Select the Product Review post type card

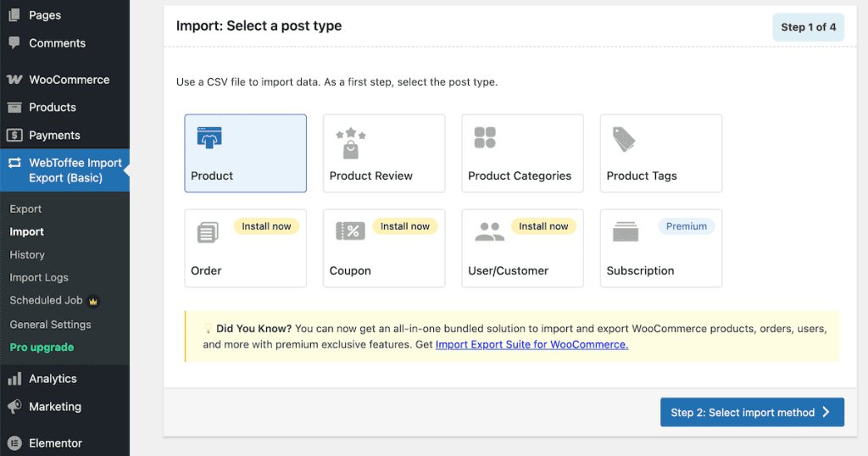pos(384,153)
